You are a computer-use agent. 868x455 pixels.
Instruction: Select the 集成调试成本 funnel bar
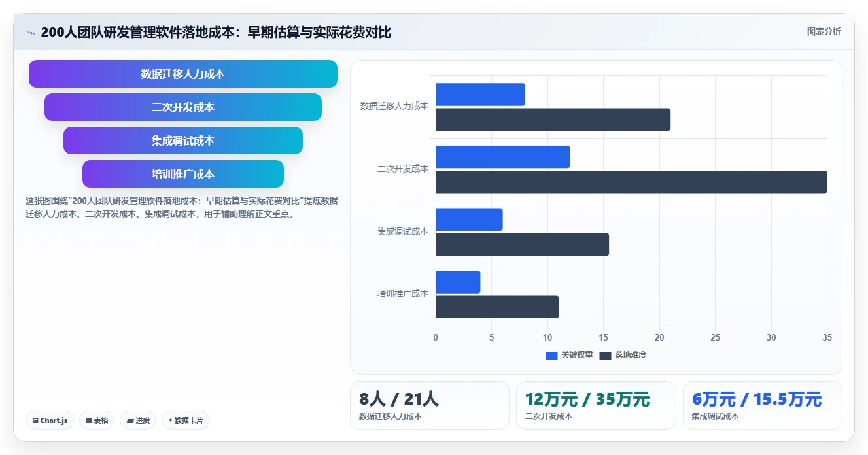pyautogui.click(x=183, y=141)
